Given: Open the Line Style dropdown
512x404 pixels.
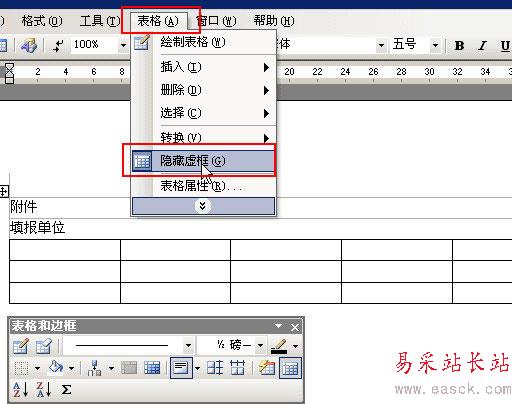Looking at the screenshot, I should (x=188, y=346).
